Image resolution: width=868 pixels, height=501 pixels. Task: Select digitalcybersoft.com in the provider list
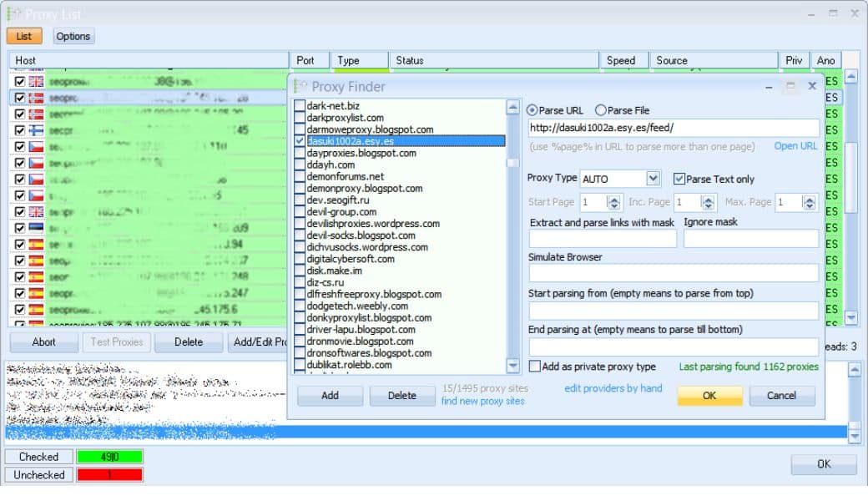tap(351, 259)
